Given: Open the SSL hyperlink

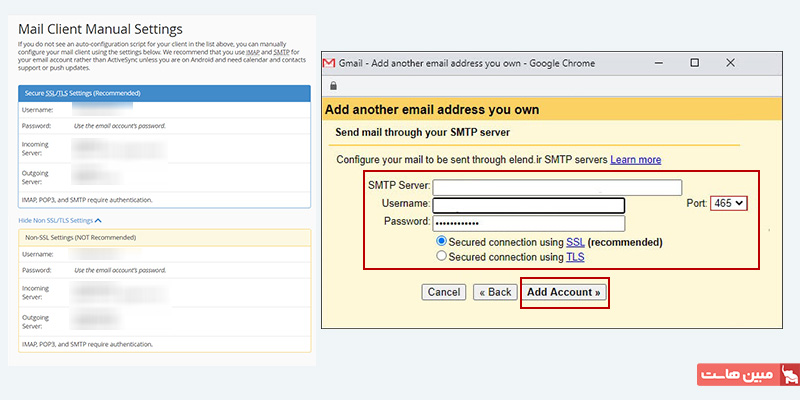Looking at the screenshot, I should (x=575, y=242).
